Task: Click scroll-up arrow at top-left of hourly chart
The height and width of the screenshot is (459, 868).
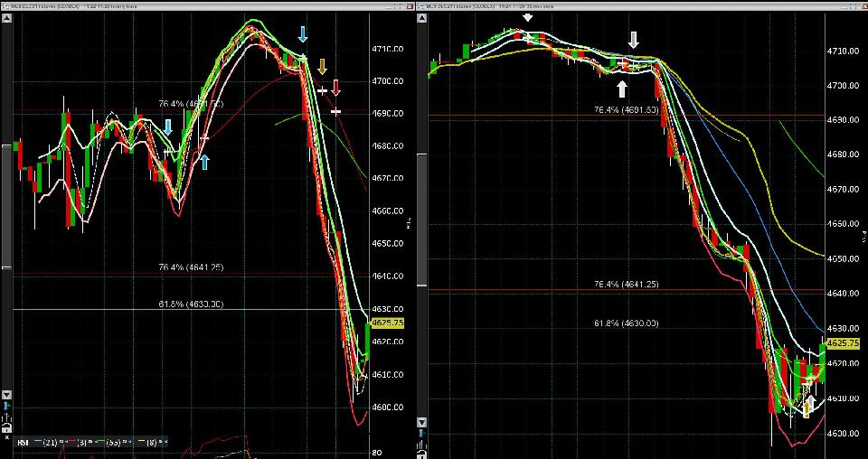Action: point(6,15)
